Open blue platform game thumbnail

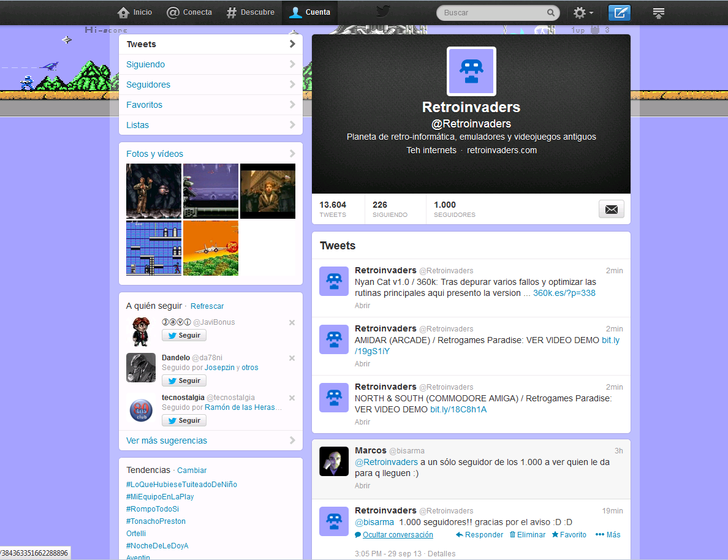pos(154,248)
